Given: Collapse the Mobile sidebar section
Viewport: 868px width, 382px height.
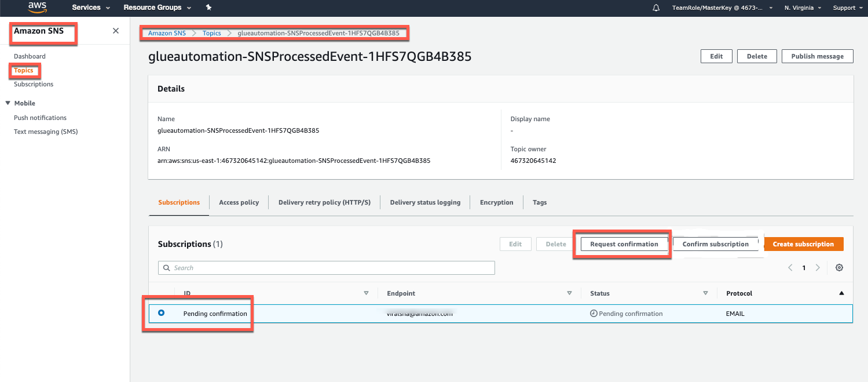Looking at the screenshot, I should pos(8,103).
